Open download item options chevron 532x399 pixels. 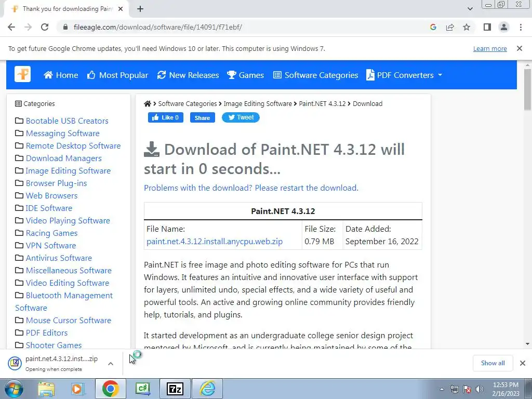pyautogui.click(x=111, y=364)
